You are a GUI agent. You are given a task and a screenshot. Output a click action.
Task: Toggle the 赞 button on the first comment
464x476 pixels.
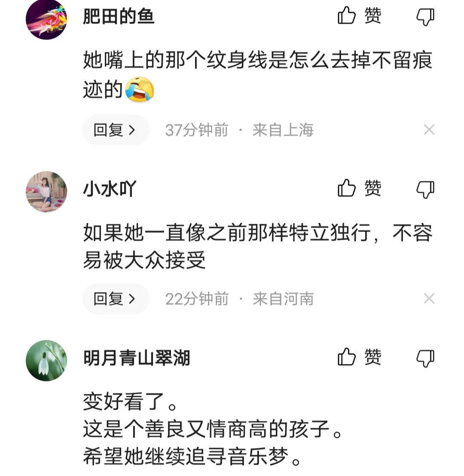pyautogui.click(x=357, y=16)
